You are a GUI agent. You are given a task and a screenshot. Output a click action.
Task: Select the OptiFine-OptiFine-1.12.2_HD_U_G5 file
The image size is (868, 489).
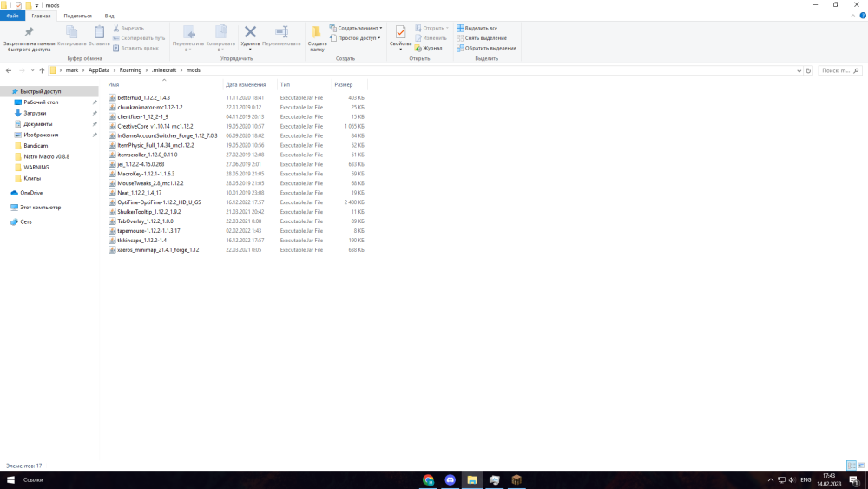point(159,202)
